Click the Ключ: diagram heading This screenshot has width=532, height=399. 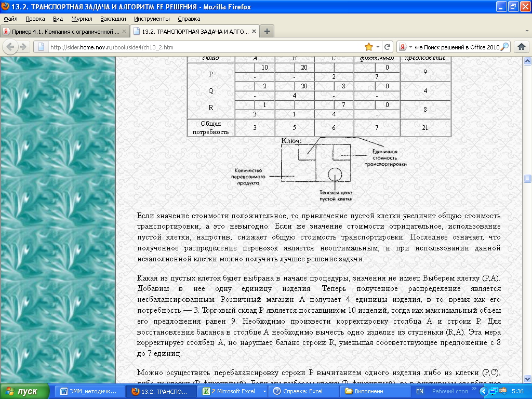coord(291,140)
